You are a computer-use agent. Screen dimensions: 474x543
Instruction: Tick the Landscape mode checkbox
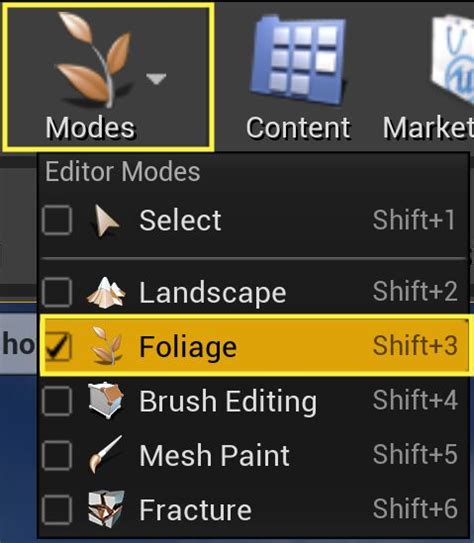pyautogui.click(x=57, y=292)
